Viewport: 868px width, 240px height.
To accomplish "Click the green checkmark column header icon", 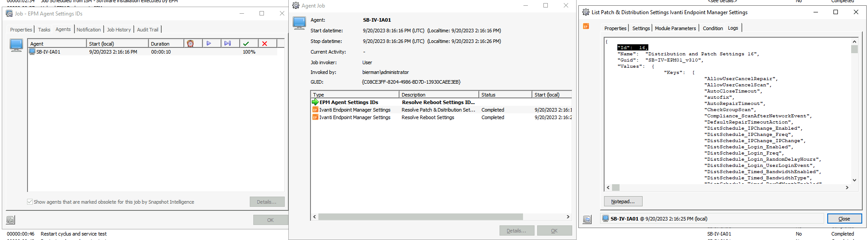I will click(x=246, y=43).
